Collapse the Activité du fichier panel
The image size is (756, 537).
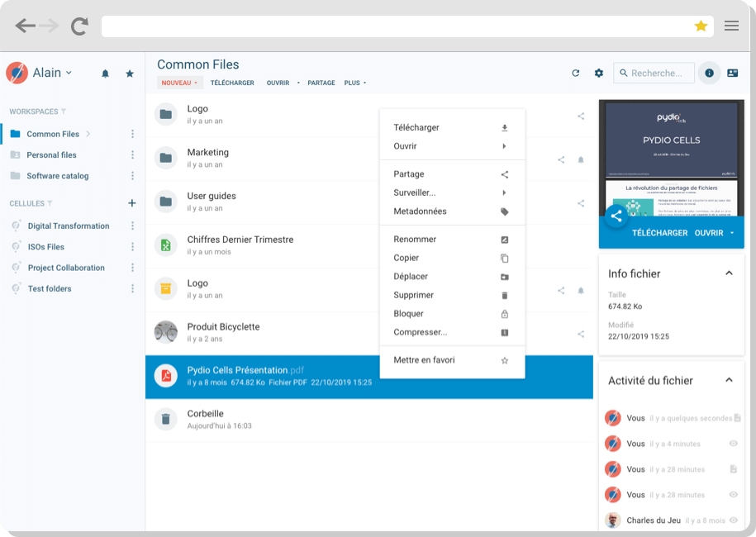pos(729,380)
